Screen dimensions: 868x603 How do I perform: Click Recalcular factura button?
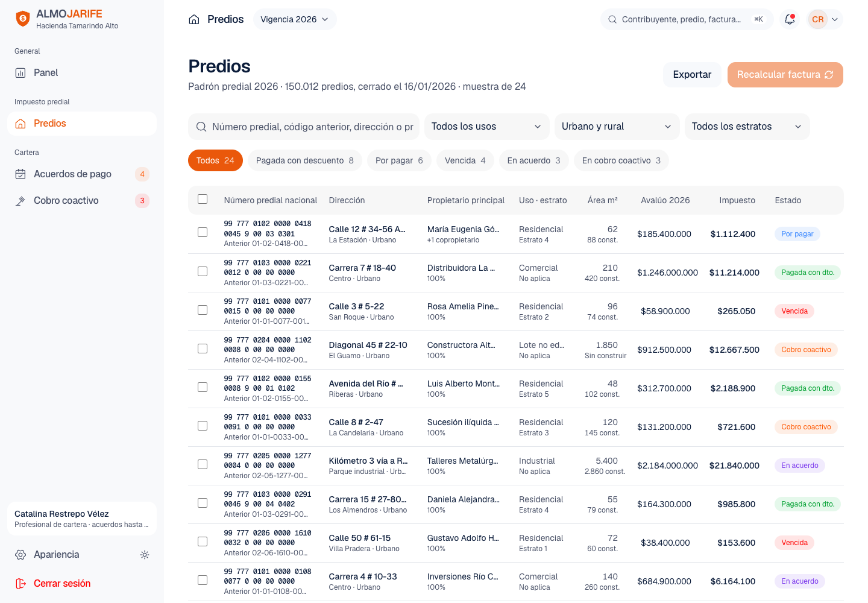click(x=785, y=75)
